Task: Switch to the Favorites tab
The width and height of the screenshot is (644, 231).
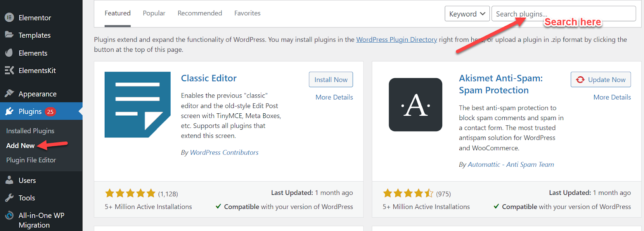Action: (248, 13)
